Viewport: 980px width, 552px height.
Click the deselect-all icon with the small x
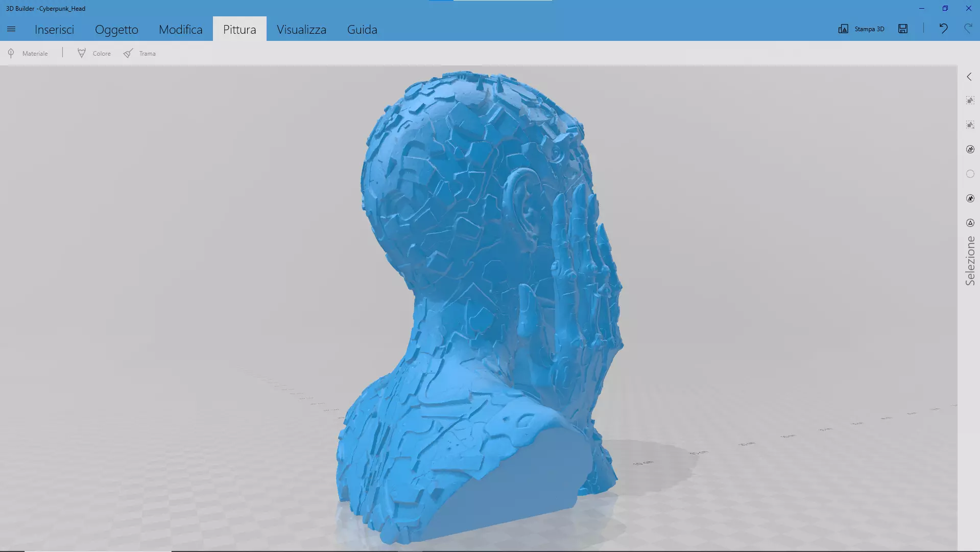pyautogui.click(x=970, y=125)
